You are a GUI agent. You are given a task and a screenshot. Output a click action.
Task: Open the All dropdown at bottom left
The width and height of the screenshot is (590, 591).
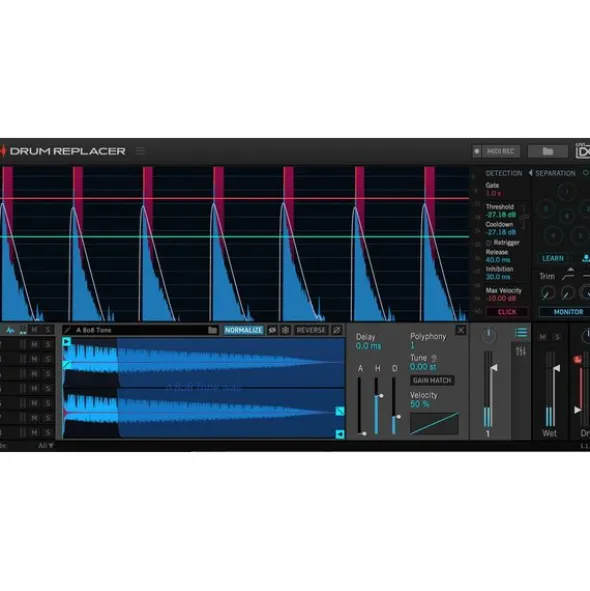46,446
